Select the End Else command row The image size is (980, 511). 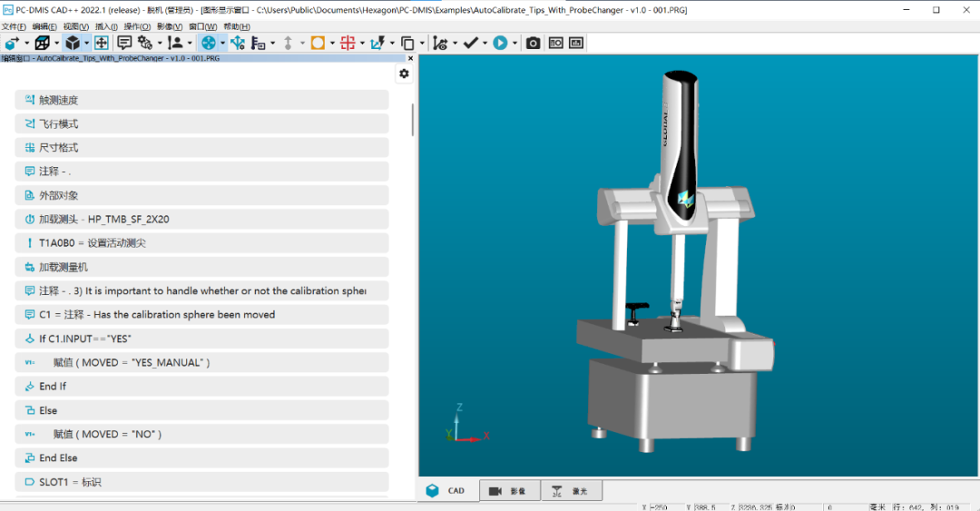point(201,457)
